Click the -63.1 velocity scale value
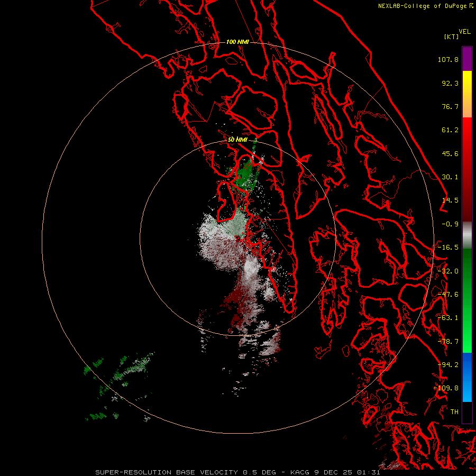The height and width of the screenshot is (476, 476). pos(448,318)
